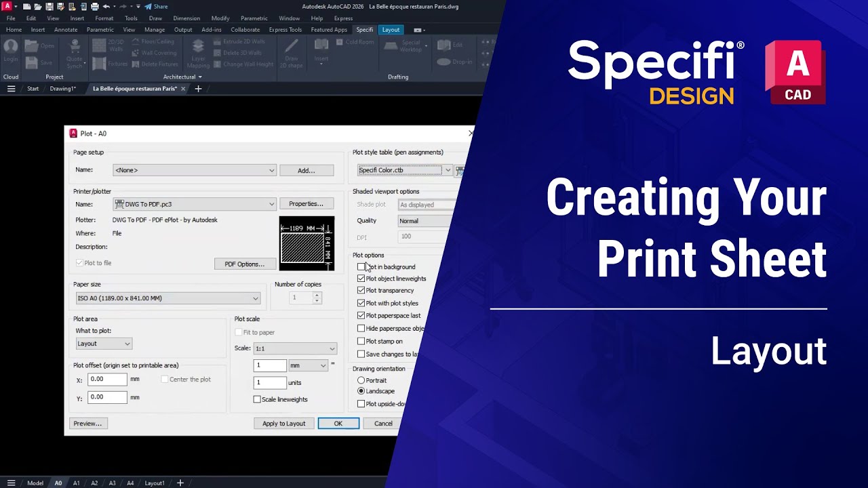Switch to the A1 layout tab
Image resolution: width=868 pixels, height=488 pixels.
tap(76, 483)
